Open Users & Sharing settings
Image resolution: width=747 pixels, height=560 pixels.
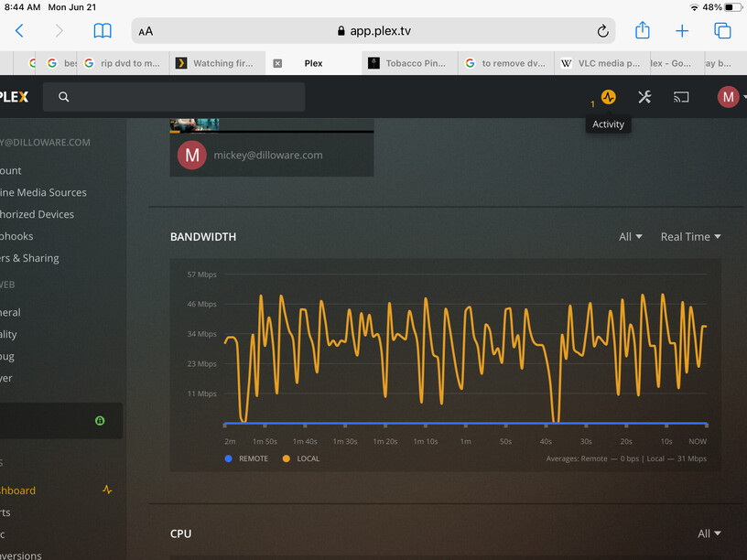tap(29, 258)
